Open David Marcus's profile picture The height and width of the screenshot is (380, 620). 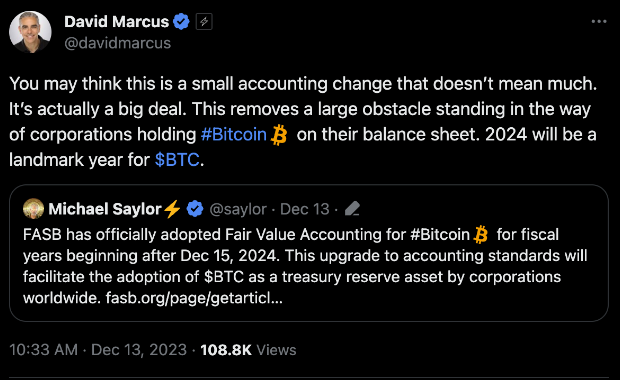click(30, 32)
